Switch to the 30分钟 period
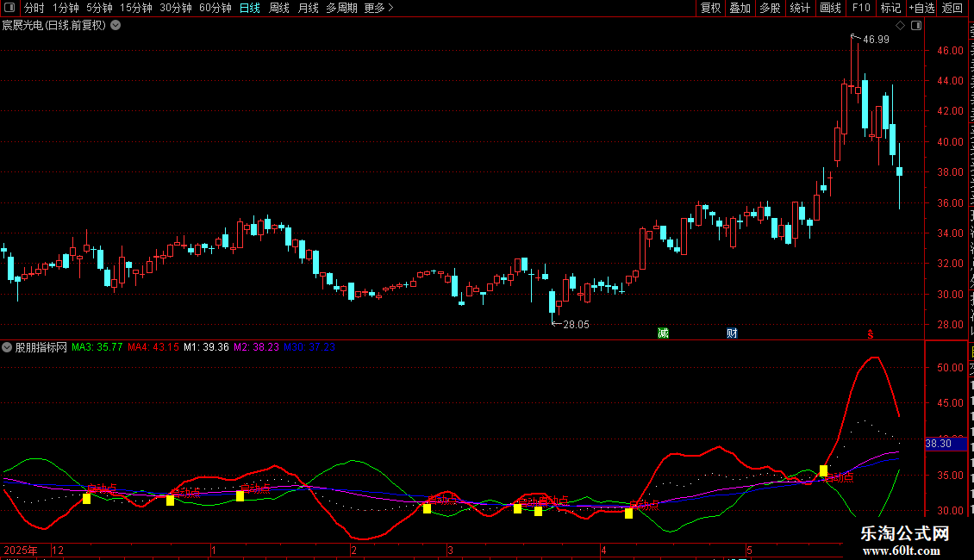Image resolution: width=974 pixels, height=560 pixels. 175,8
